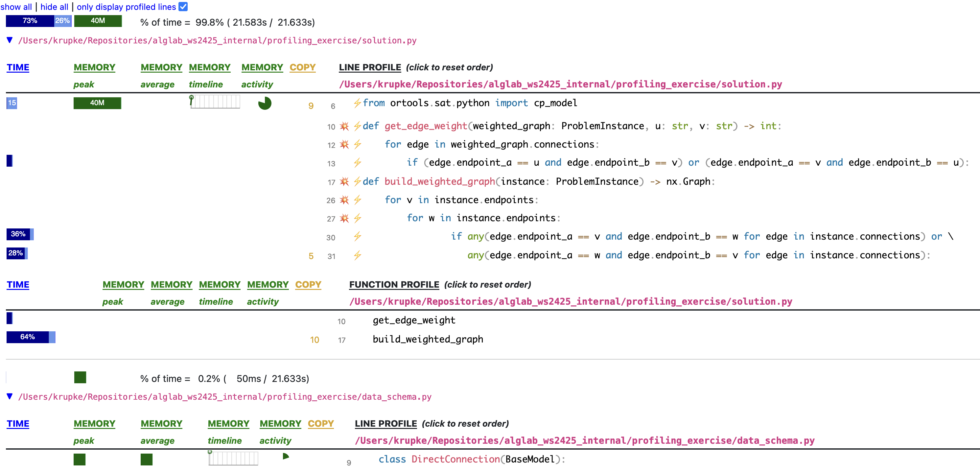Collapse the data_schema.py file section
Screen dimensions: 980x472
(10, 396)
